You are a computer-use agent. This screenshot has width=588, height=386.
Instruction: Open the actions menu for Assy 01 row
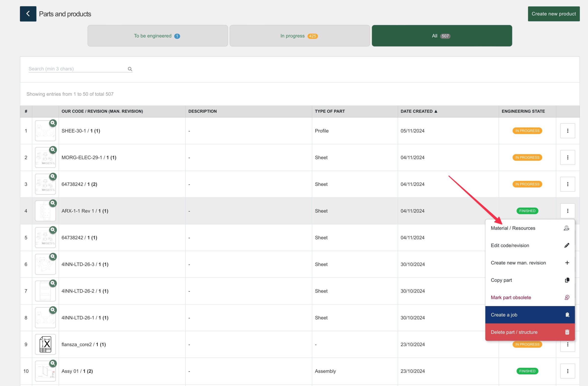click(567, 371)
